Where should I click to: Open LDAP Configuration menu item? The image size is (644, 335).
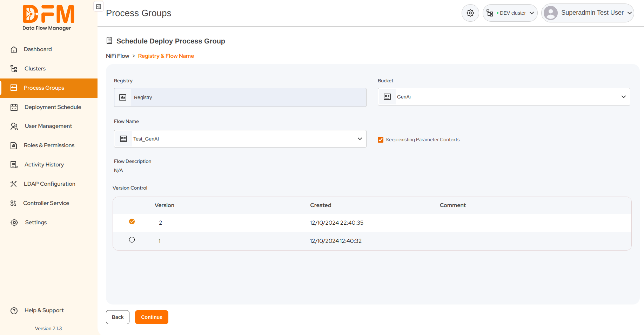point(49,184)
